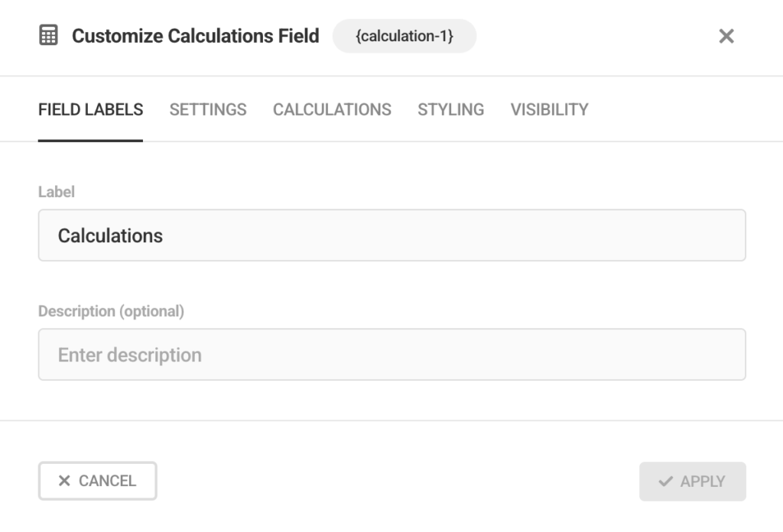Click the CANCEL button
This screenshot has height=532, width=783.
[x=97, y=481]
